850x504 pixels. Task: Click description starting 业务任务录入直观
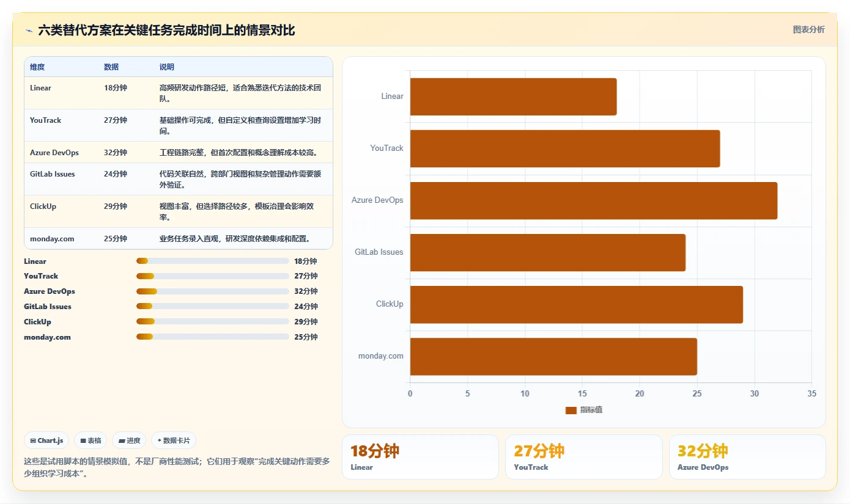click(235, 239)
